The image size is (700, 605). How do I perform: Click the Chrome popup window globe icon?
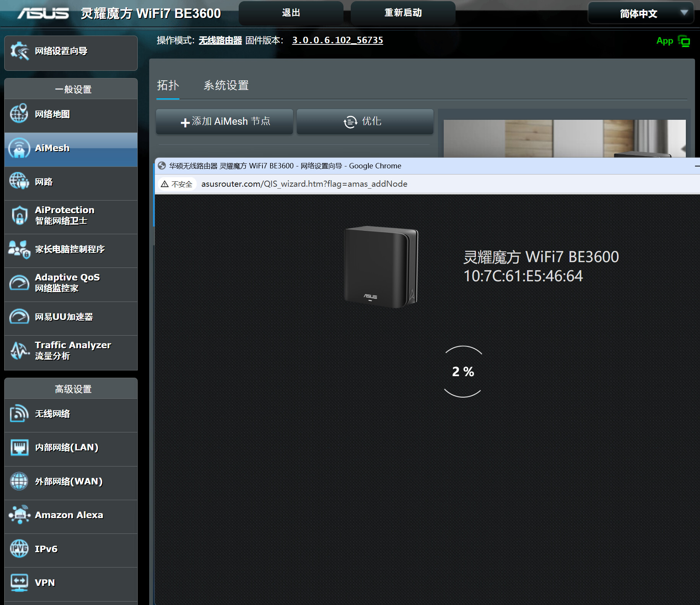click(x=162, y=166)
